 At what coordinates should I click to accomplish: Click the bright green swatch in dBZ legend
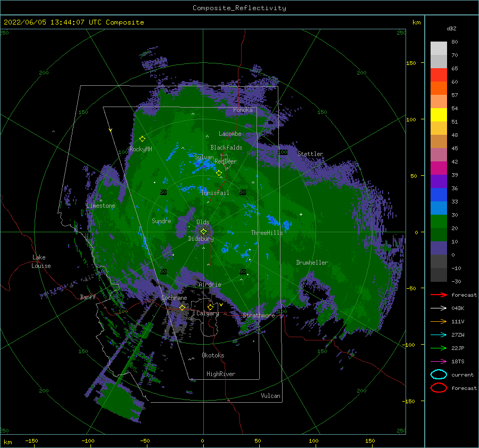pyautogui.click(x=439, y=221)
